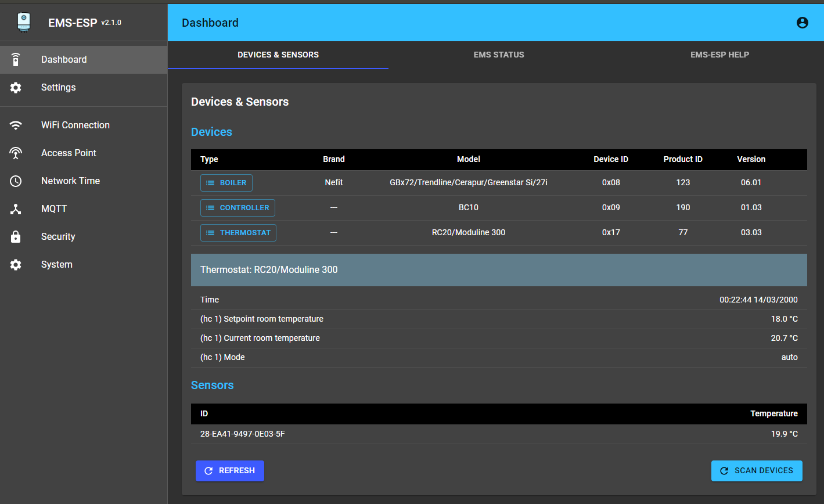The image size is (824, 504).
Task: Click the Setpoint room temperature row
Action: [x=498, y=319]
